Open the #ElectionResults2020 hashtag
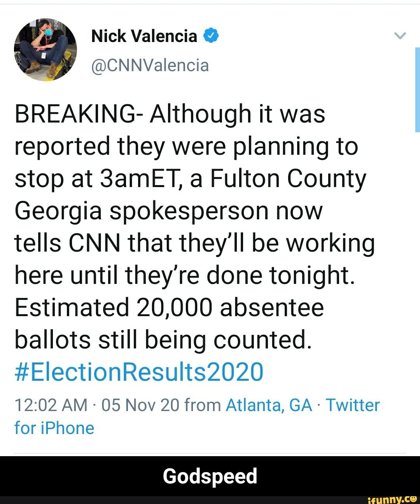 [x=138, y=373]
